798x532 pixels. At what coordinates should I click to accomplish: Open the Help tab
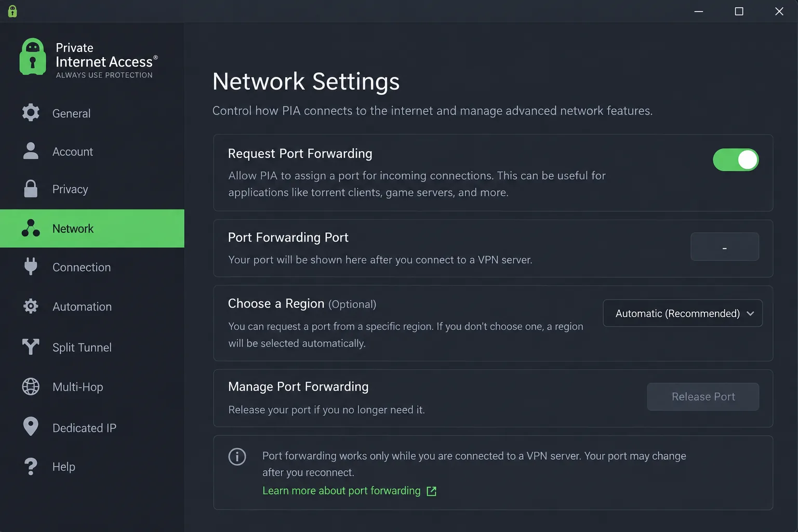pos(92,467)
